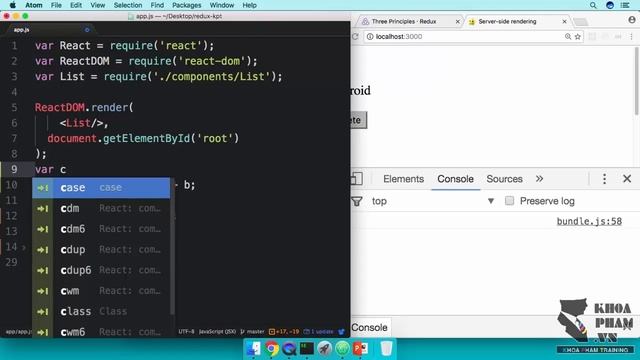Viewport: 640px width, 360px height.
Task: Choose the 'cwm' snippet suggestion
Action: [101, 291]
